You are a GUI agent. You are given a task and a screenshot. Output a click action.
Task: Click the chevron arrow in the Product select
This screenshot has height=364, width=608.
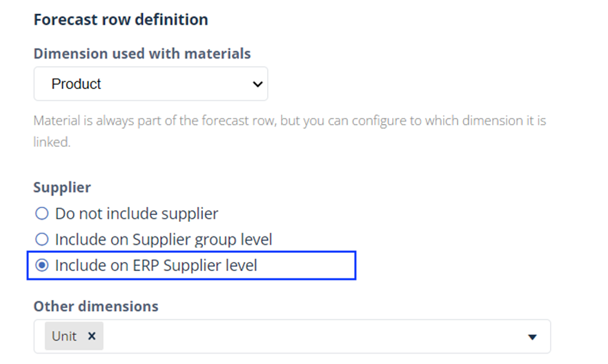pos(257,84)
